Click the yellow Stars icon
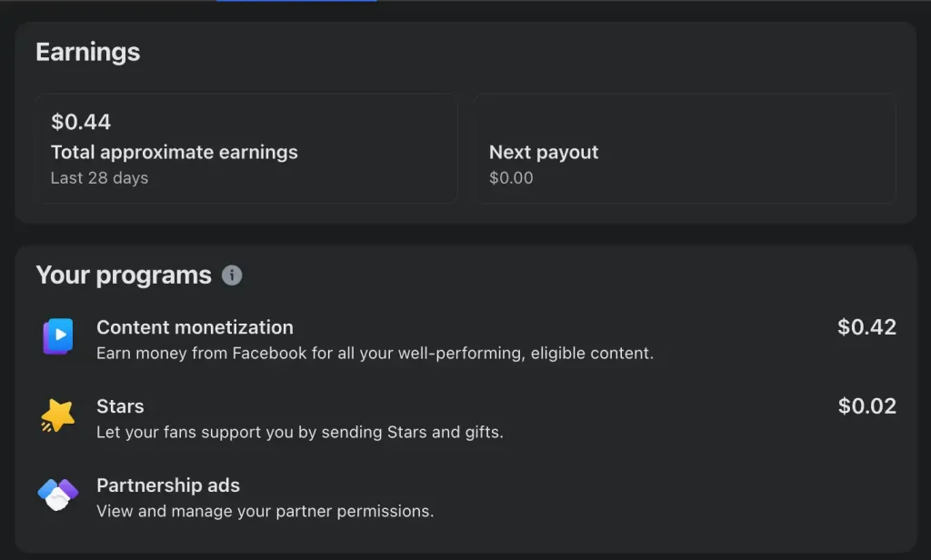This screenshot has height=560, width=931. (57, 416)
